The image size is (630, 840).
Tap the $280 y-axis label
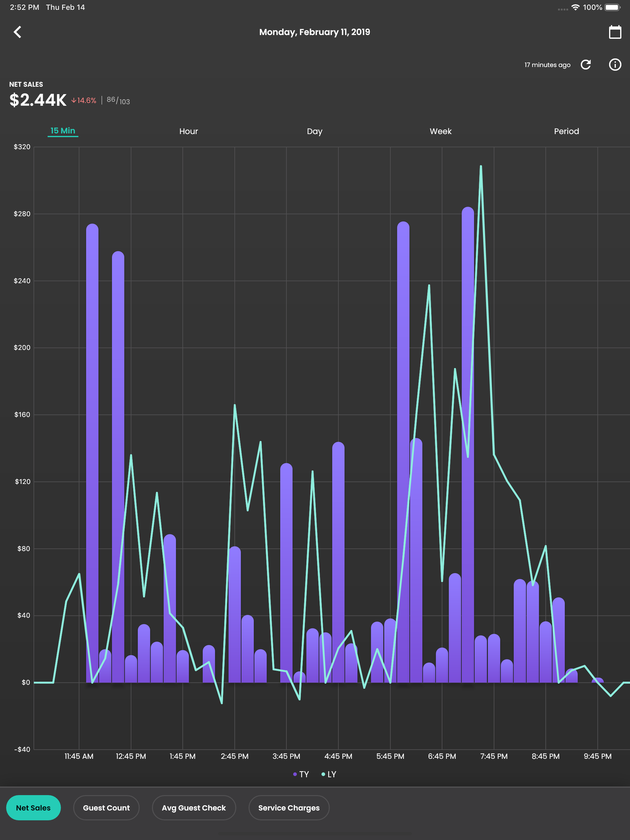(22, 214)
